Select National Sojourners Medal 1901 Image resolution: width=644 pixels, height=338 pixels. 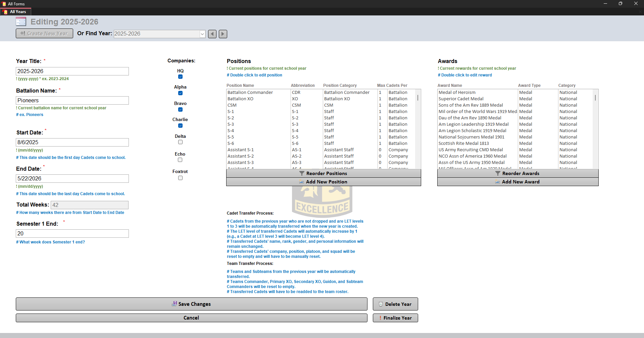472,137
